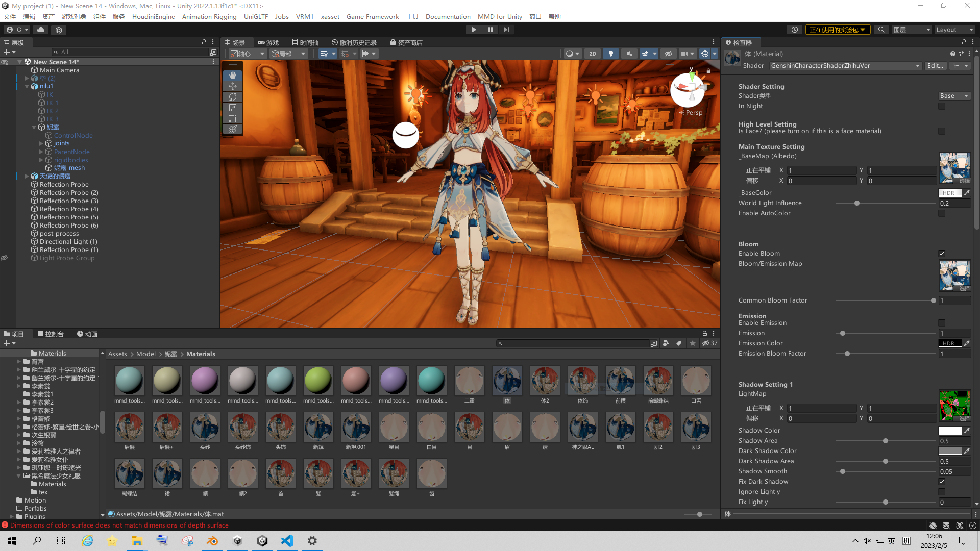Enable the AutoColor checkbox
The height and width of the screenshot is (551, 980).
pos(941,213)
